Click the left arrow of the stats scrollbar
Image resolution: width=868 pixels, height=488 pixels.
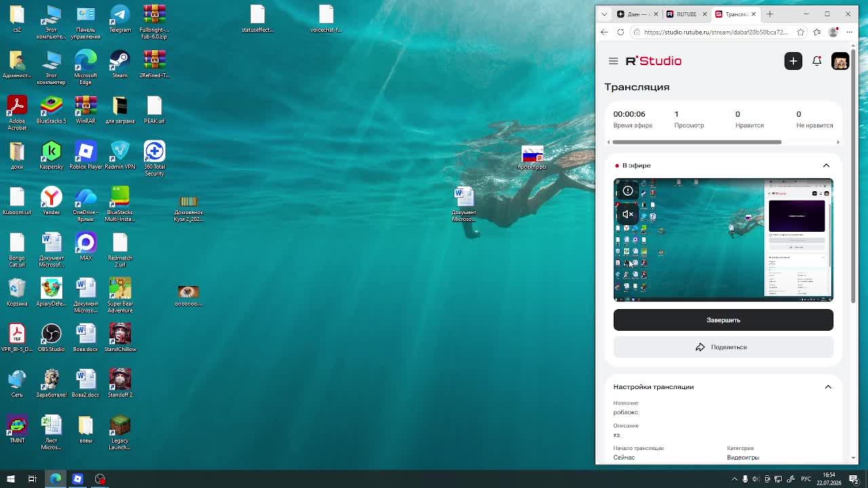click(608, 142)
